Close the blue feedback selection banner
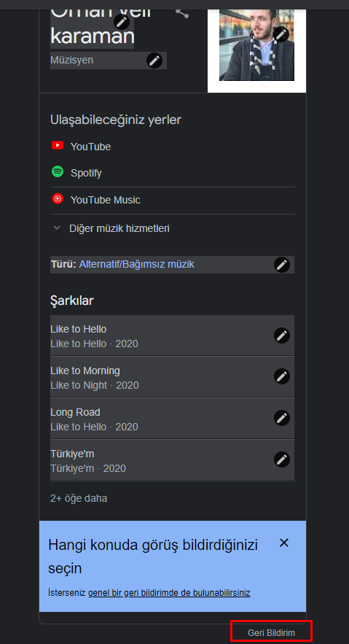 pos(284,543)
